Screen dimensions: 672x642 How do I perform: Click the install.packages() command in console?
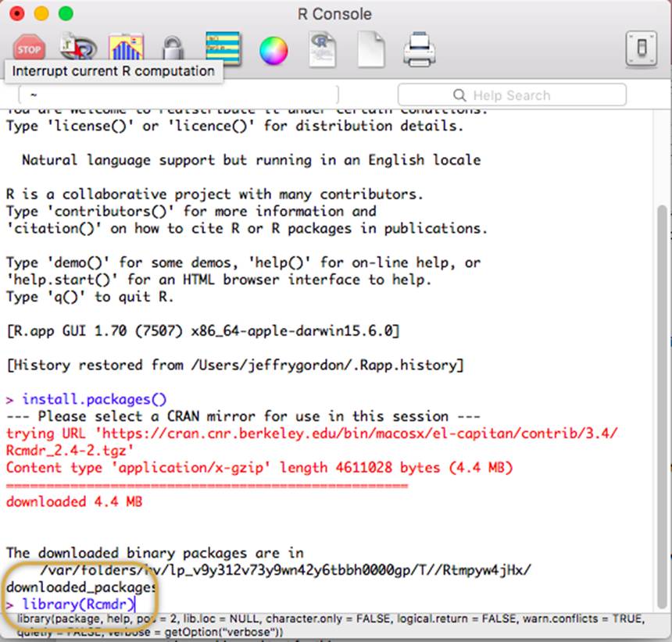coord(94,399)
